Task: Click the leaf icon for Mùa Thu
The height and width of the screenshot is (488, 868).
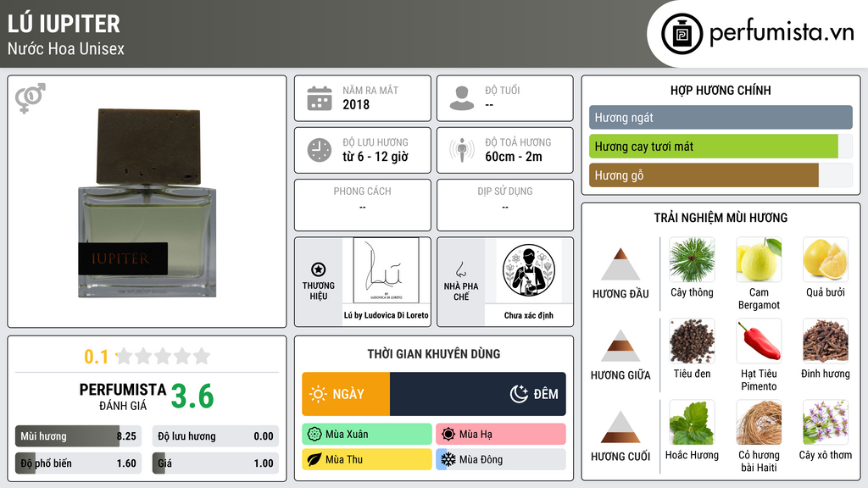Action: [x=314, y=459]
